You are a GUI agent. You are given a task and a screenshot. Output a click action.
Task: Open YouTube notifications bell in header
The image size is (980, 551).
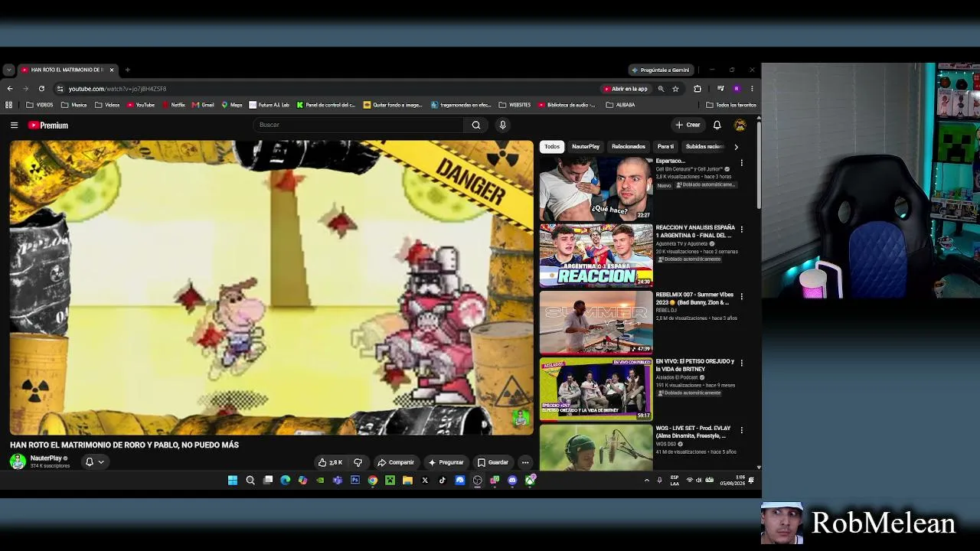(717, 125)
